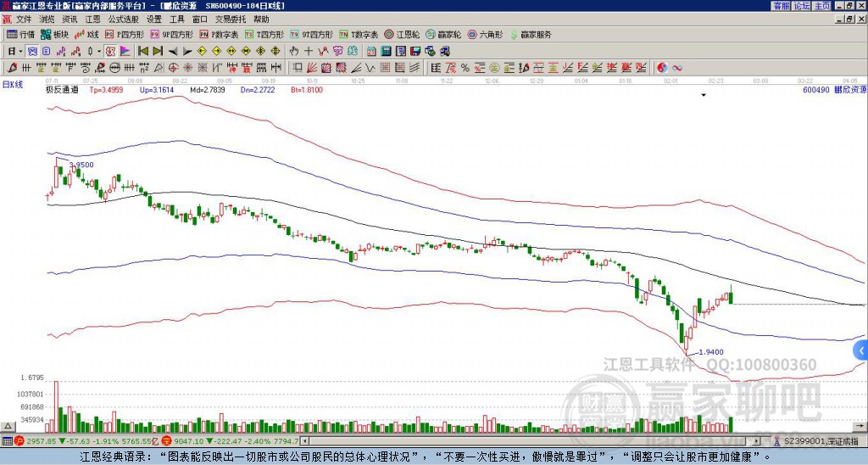Image resolution: width=868 pixels, height=465 pixels.
Task: Click the percent sign tool icon
Action: (x=465, y=68)
